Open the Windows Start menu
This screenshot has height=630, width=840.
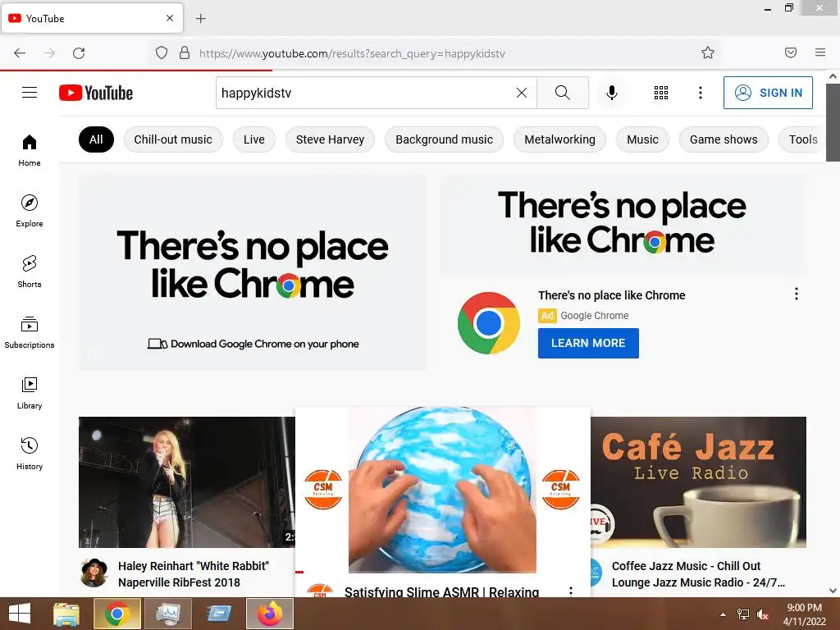tap(20, 614)
